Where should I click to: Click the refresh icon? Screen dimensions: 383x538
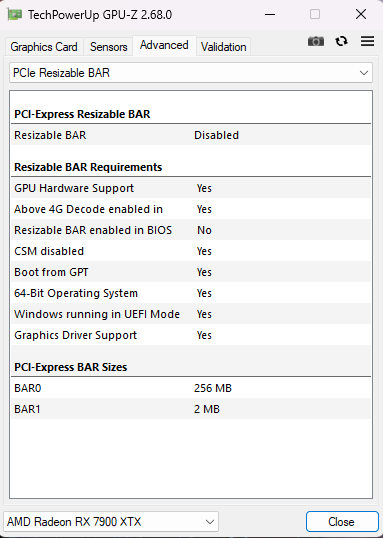point(341,42)
